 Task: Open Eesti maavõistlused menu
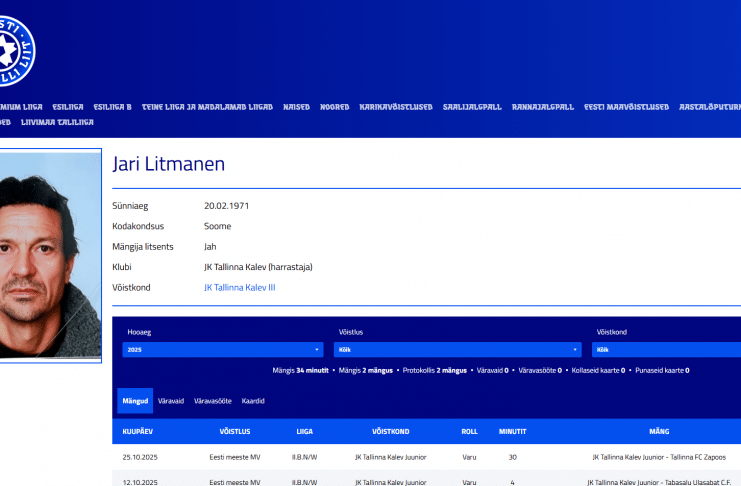(626, 106)
